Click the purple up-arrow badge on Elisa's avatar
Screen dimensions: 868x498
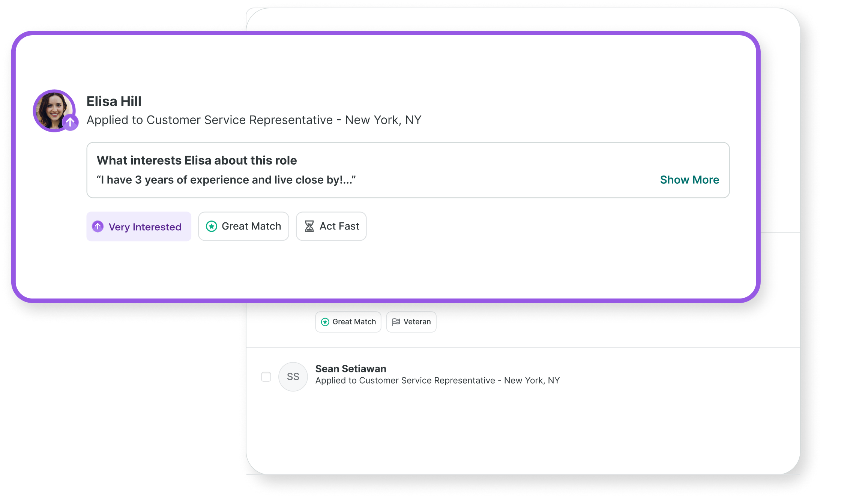(70, 122)
